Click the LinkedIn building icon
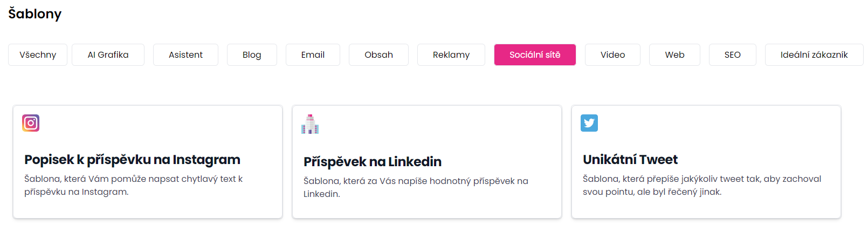 310,124
